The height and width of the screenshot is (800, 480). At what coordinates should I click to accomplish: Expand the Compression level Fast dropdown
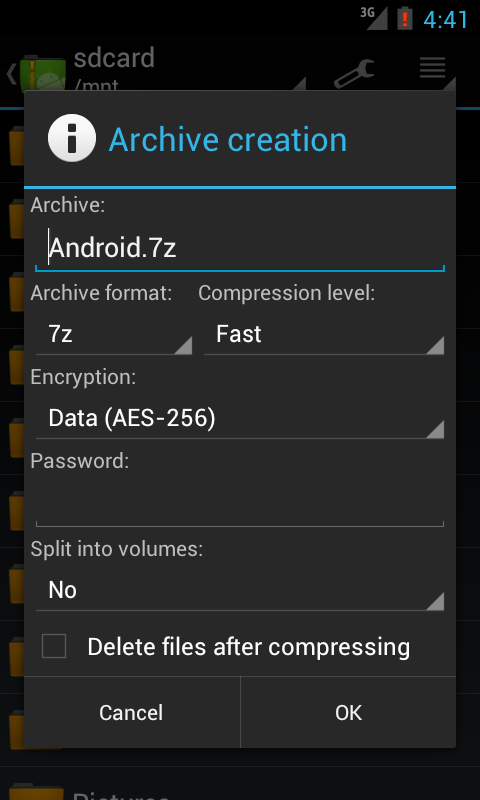pos(324,335)
